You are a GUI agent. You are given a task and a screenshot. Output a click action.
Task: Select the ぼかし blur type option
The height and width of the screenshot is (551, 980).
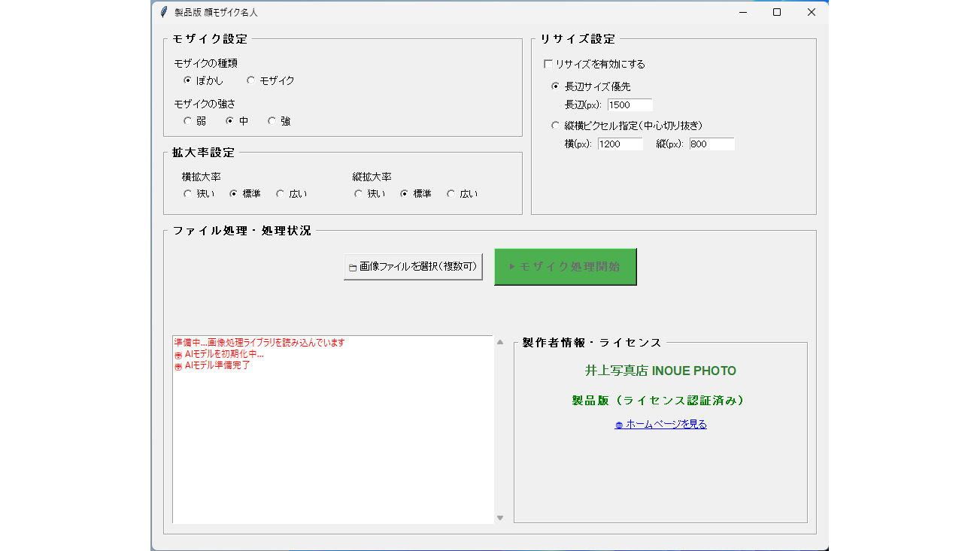tap(187, 80)
